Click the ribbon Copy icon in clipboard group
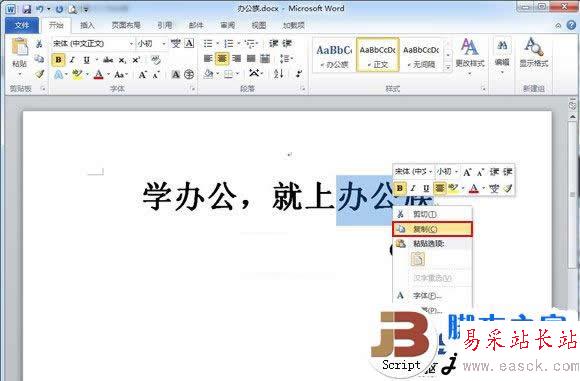 point(39,59)
